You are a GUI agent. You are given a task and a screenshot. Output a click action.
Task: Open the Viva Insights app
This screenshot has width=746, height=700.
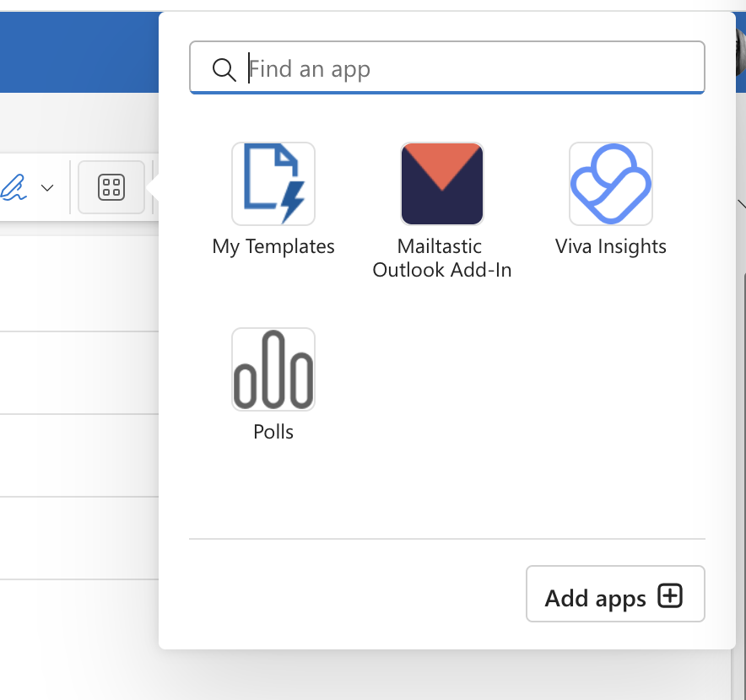pos(611,184)
